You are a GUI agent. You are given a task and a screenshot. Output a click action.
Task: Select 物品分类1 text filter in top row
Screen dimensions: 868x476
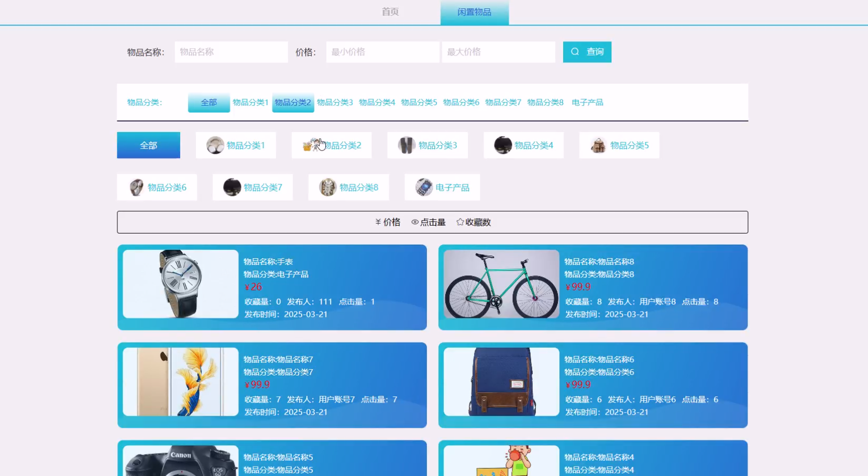click(250, 103)
